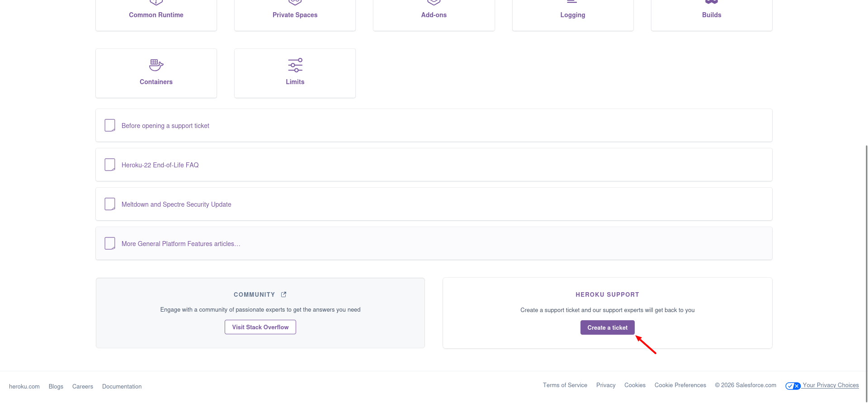The height and width of the screenshot is (403, 868).
Task: Click document icon beside Before opening a support ticket
Action: tap(110, 125)
